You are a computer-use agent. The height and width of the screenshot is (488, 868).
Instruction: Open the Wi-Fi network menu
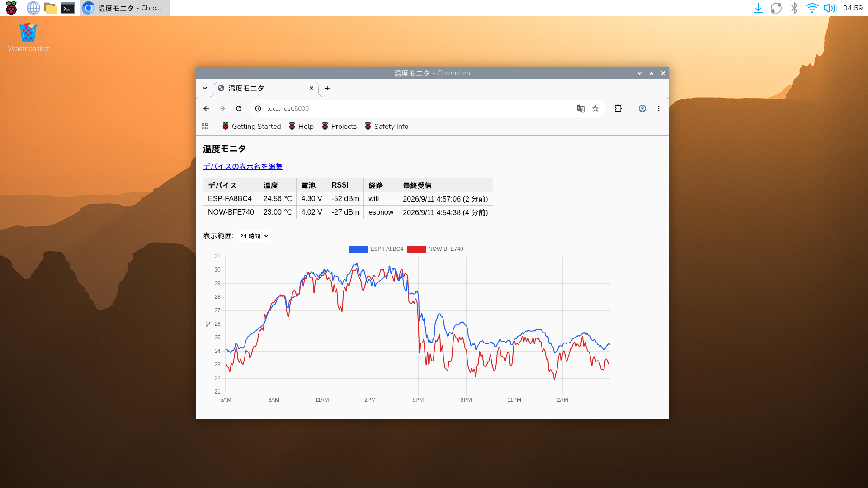tap(812, 8)
